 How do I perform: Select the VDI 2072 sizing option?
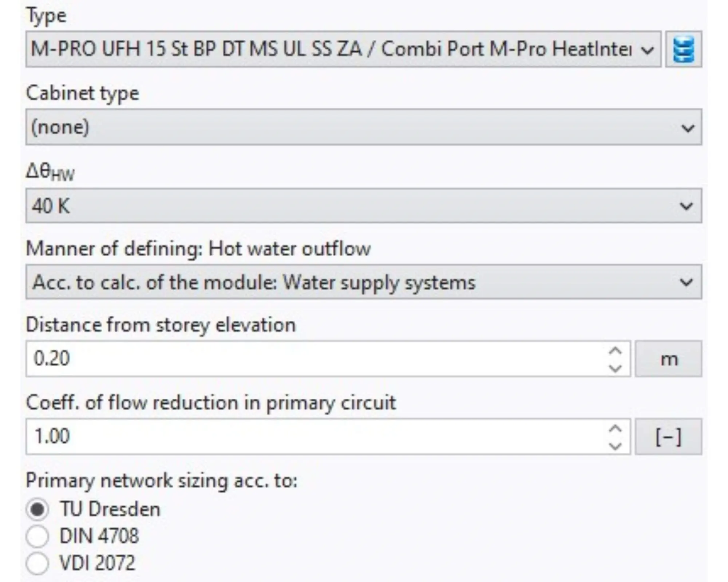37,563
